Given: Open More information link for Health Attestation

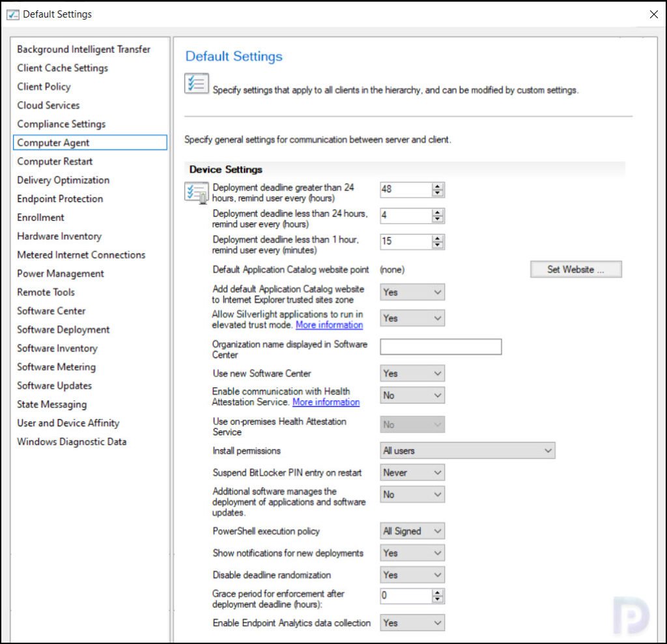Looking at the screenshot, I should tap(326, 402).
